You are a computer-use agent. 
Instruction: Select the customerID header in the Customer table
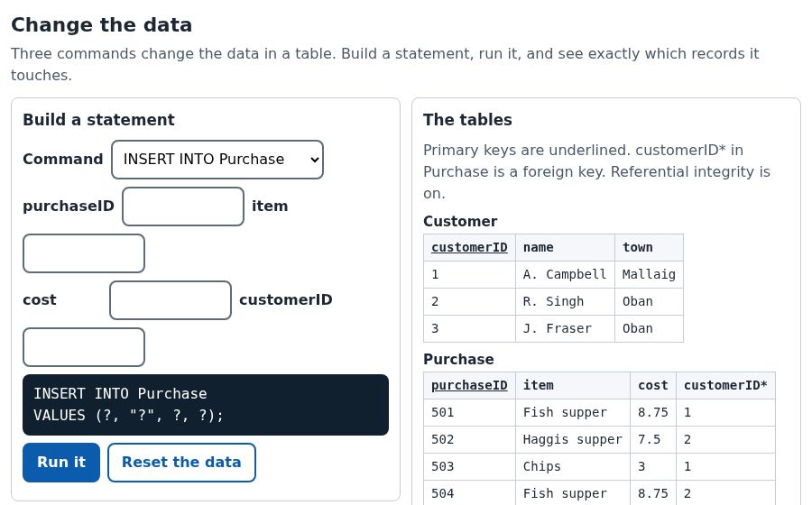point(469,248)
